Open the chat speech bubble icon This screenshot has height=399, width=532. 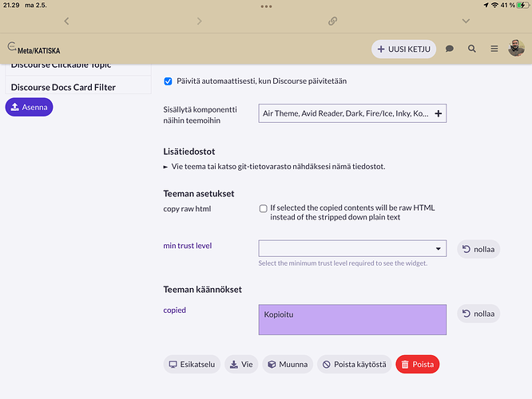click(x=450, y=49)
